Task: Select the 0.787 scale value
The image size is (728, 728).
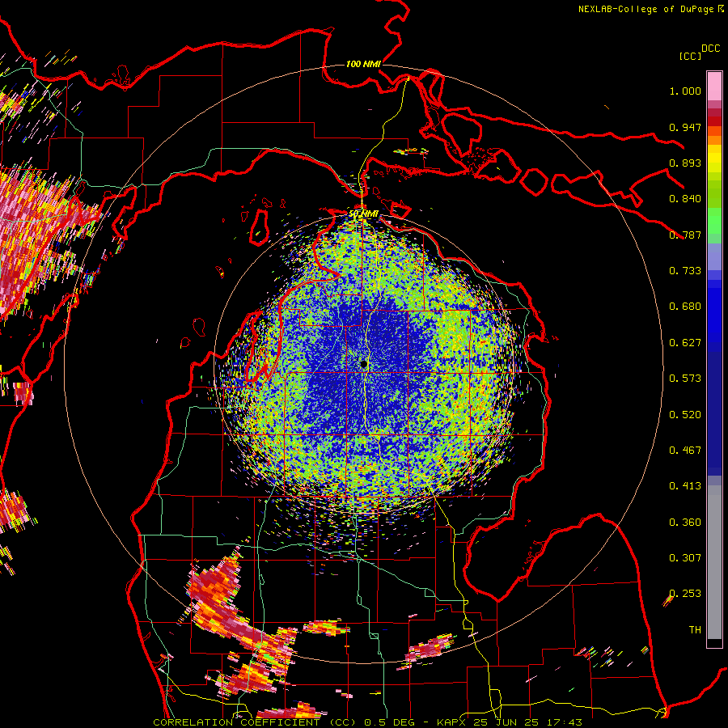Action: (685, 235)
